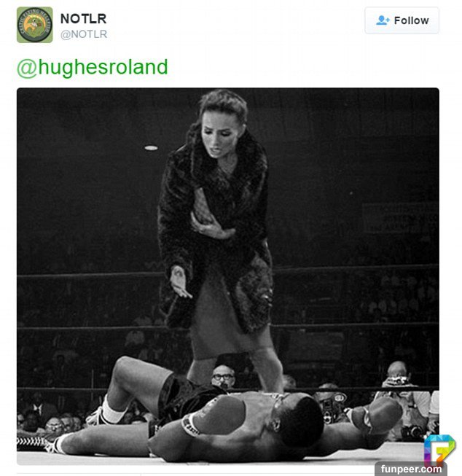Click the crowd at lower left ringside

point(50,418)
